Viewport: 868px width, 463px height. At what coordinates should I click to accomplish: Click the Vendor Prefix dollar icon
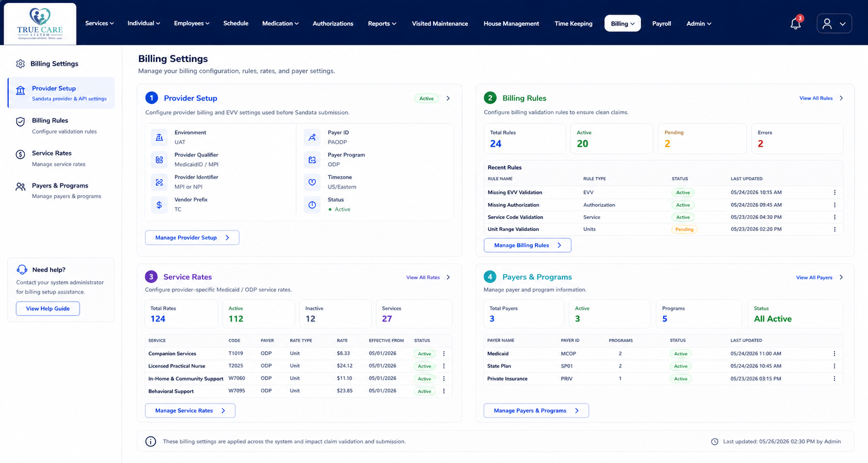pos(159,205)
